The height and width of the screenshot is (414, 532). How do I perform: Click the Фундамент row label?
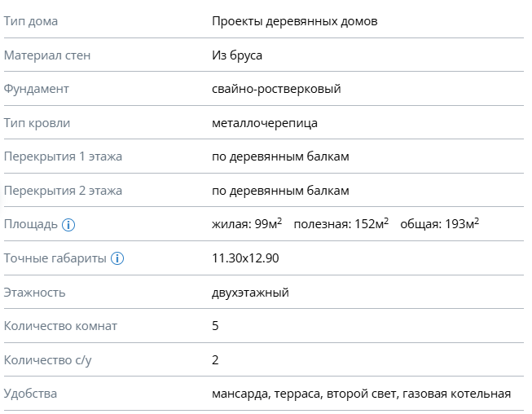tap(37, 89)
